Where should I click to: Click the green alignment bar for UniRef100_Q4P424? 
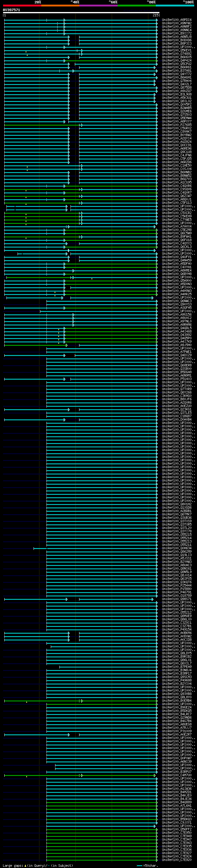click(x=111, y=61)
